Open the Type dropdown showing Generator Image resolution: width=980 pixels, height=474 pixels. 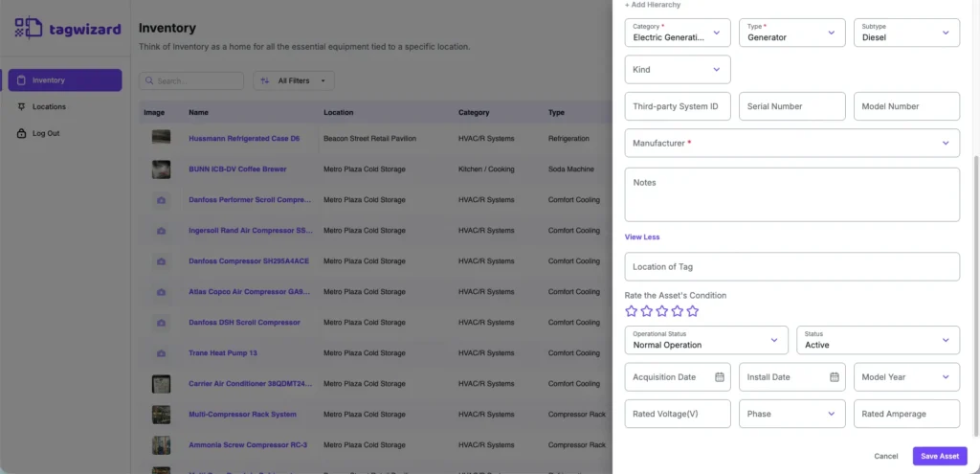791,33
